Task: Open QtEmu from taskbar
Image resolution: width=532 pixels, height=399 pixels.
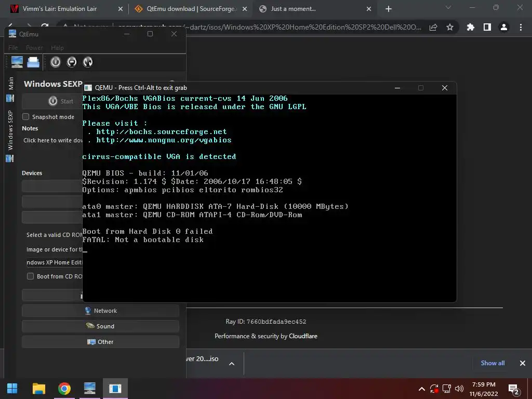Action: click(89, 389)
